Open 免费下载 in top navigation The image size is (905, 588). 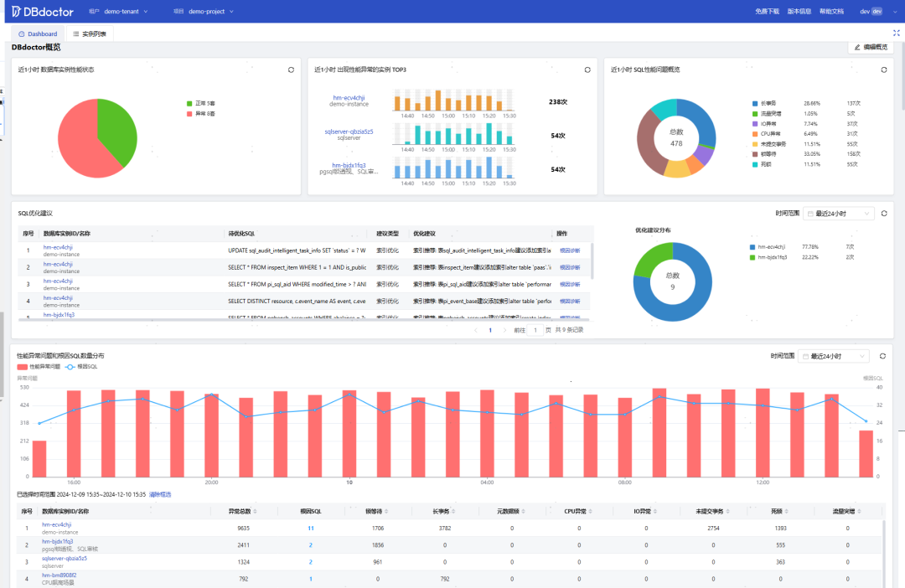767,12
